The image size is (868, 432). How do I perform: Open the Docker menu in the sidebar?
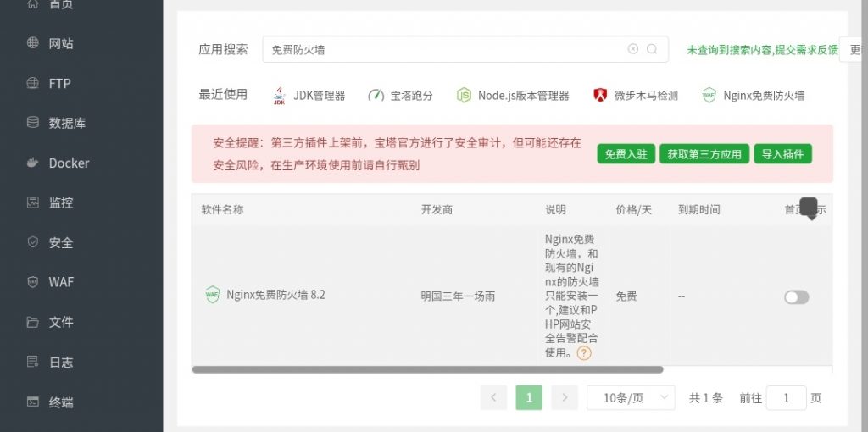tap(68, 163)
